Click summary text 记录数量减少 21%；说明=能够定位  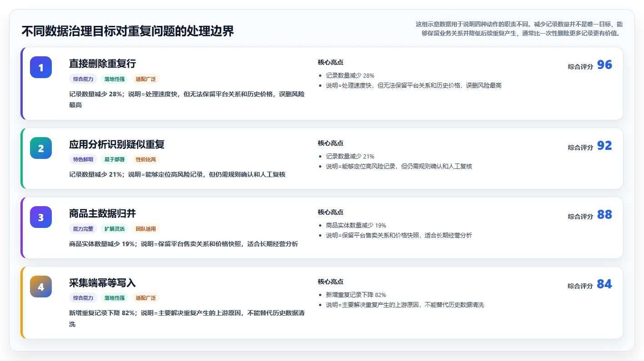(x=177, y=174)
